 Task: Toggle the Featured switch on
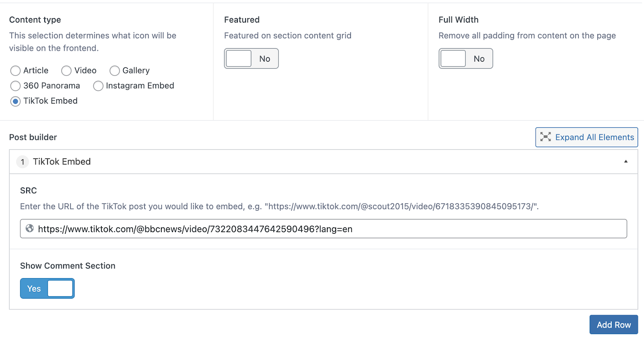coord(251,58)
